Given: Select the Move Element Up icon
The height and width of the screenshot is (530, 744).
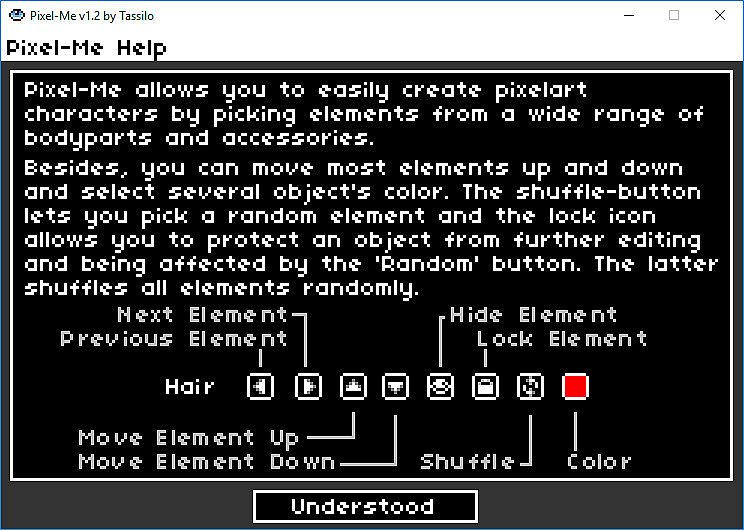Looking at the screenshot, I should [x=353, y=386].
